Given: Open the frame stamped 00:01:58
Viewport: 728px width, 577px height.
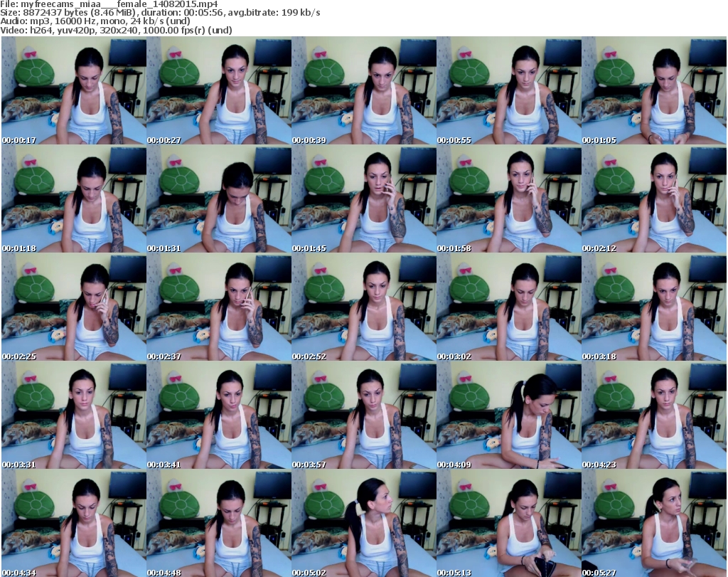Looking at the screenshot, I should coord(509,198).
